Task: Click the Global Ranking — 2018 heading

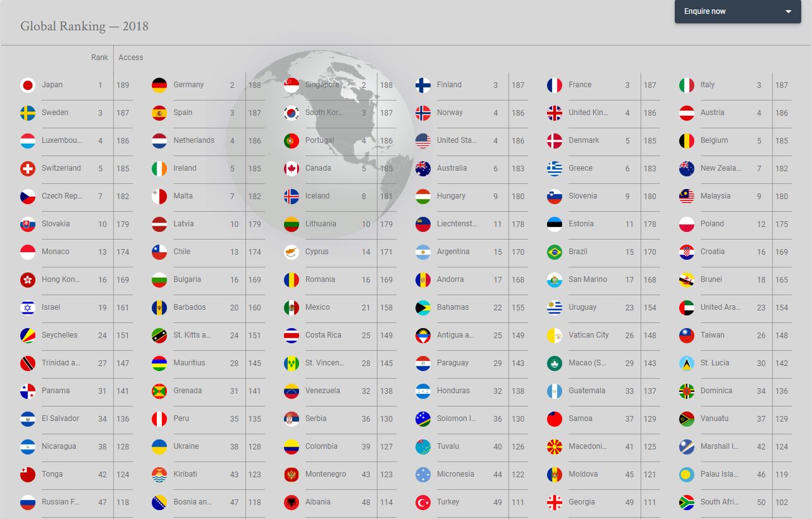Action: 84,27
